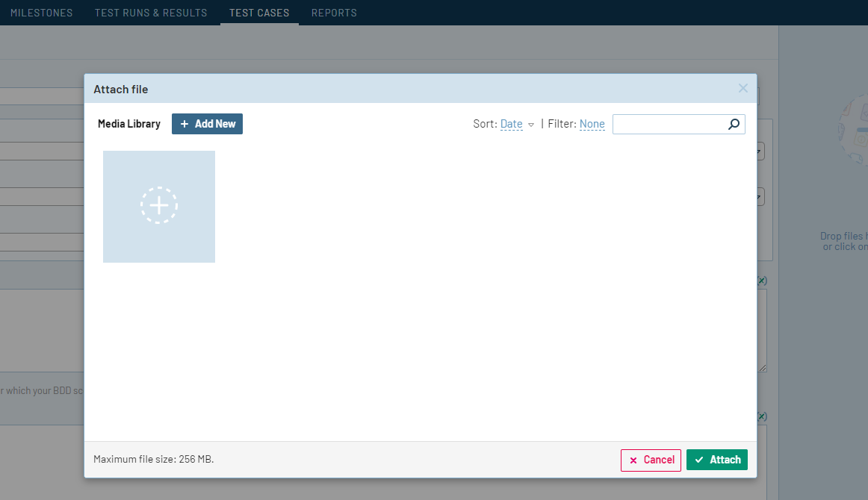868x500 pixels.
Task: Select the dashed plus upload tile
Action: click(159, 206)
